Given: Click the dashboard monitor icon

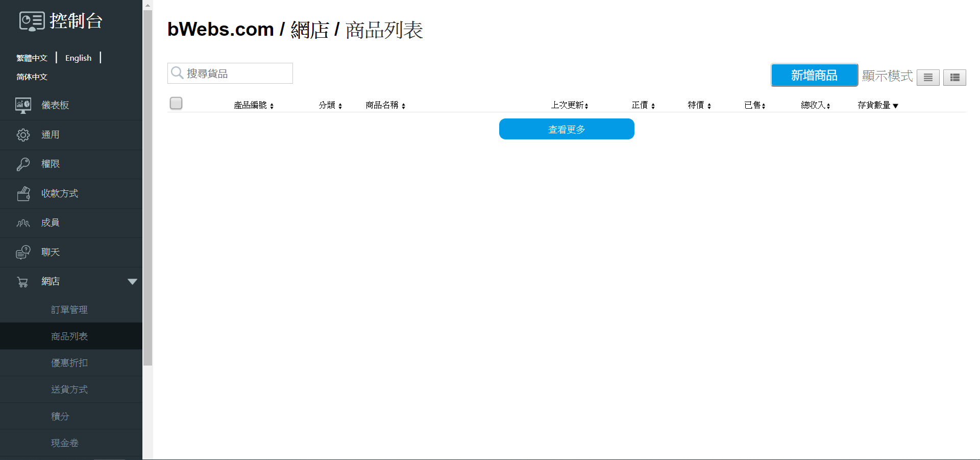Looking at the screenshot, I should (x=23, y=105).
